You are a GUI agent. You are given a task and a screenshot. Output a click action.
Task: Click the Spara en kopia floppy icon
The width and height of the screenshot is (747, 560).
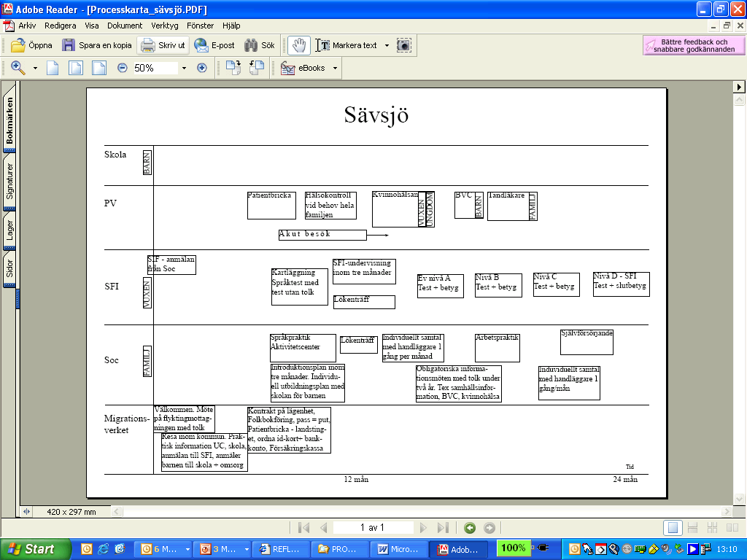pyautogui.click(x=68, y=45)
